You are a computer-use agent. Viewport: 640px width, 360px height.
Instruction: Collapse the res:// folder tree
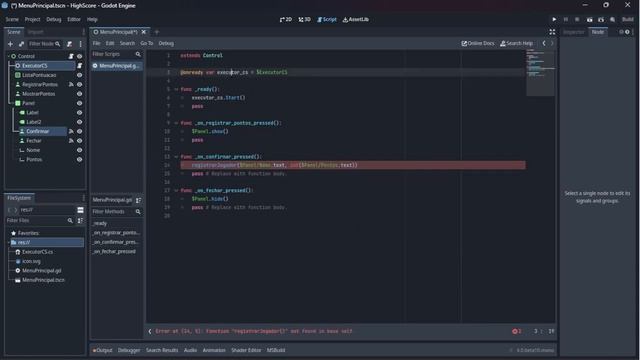pos(9,242)
